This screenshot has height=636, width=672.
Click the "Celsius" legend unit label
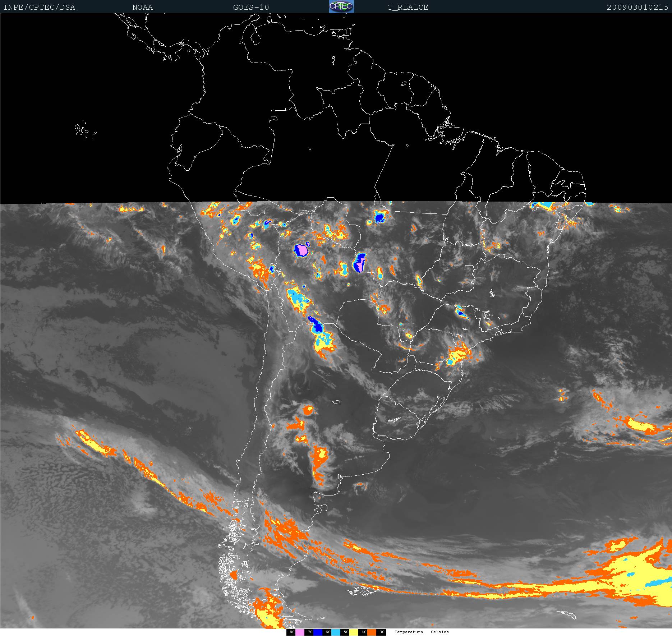[440, 632]
